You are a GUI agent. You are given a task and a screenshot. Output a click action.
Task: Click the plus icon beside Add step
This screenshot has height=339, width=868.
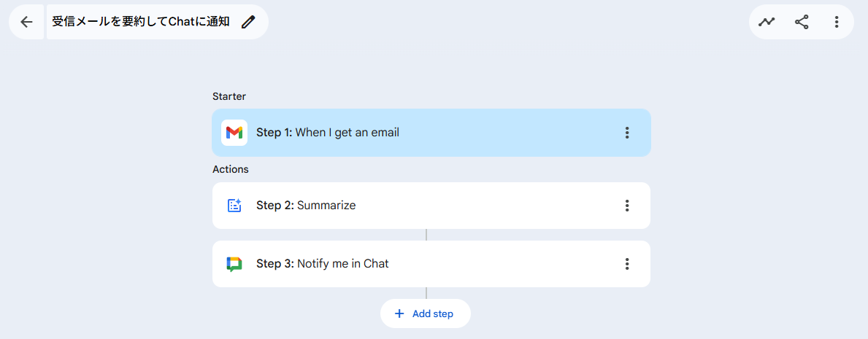click(399, 313)
